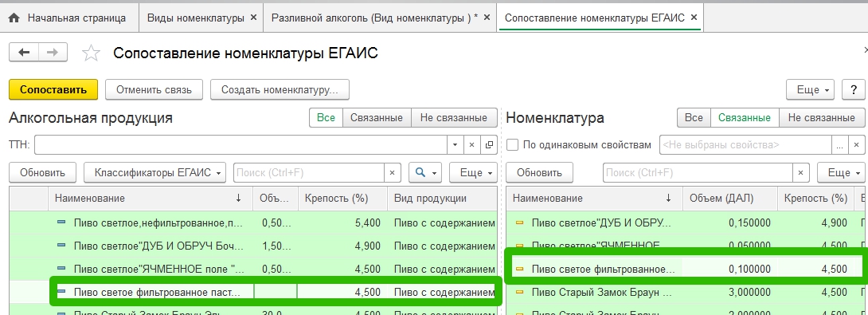Viewport: 868px width, 315px height.
Task: Filter alcohol products by Связанные
Action: click(377, 117)
